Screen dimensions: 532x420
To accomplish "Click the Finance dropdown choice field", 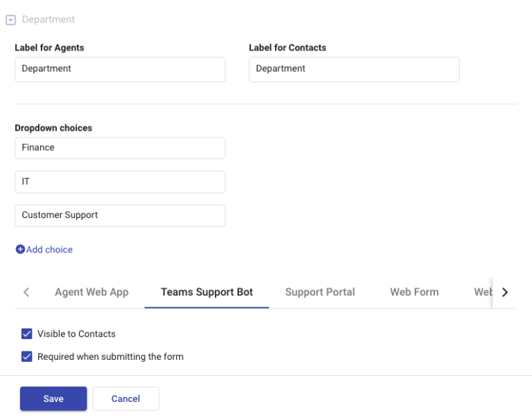I will point(120,148).
